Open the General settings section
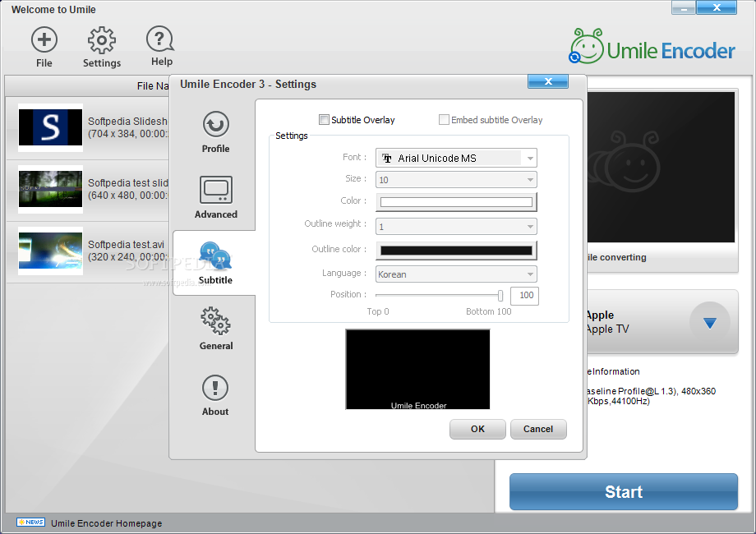The width and height of the screenshot is (756, 534). pyautogui.click(x=216, y=329)
